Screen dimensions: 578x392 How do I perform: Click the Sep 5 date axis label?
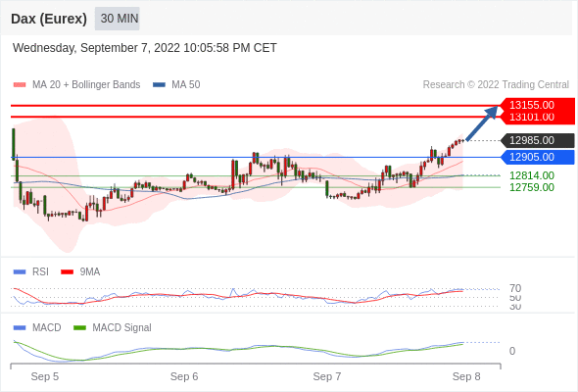tap(45, 376)
